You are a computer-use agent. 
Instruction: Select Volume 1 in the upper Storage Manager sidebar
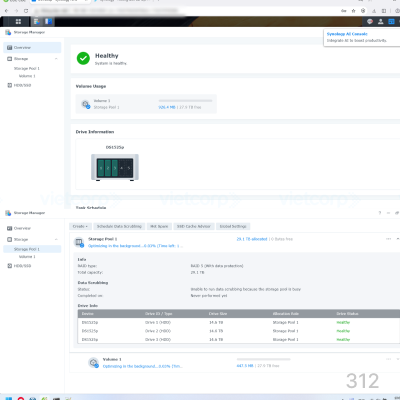pyautogui.click(x=27, y=76)
